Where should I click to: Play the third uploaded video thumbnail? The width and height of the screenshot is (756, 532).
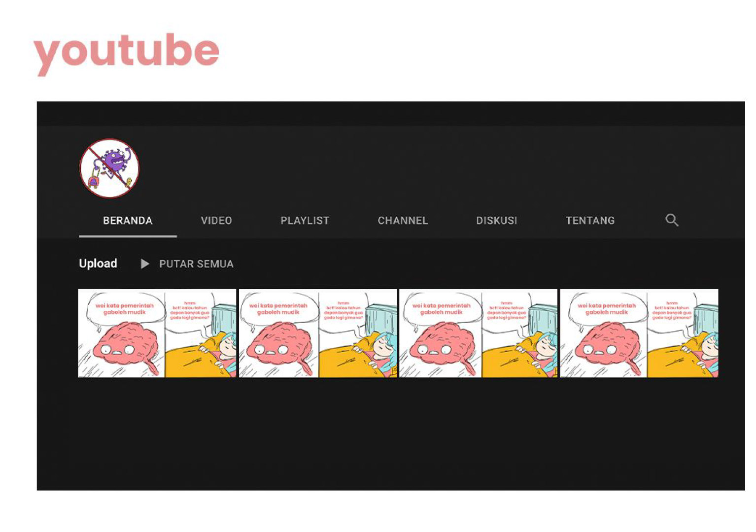point(478,333)
